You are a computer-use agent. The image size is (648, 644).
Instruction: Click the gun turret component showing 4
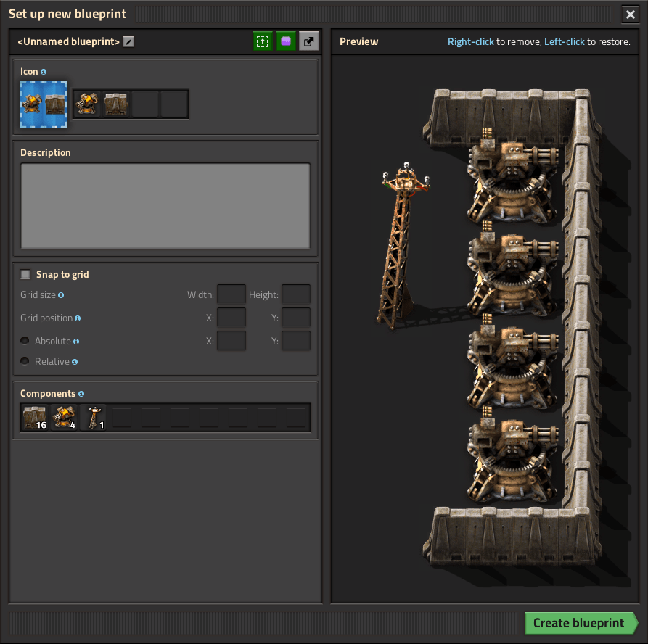(63, 415)
